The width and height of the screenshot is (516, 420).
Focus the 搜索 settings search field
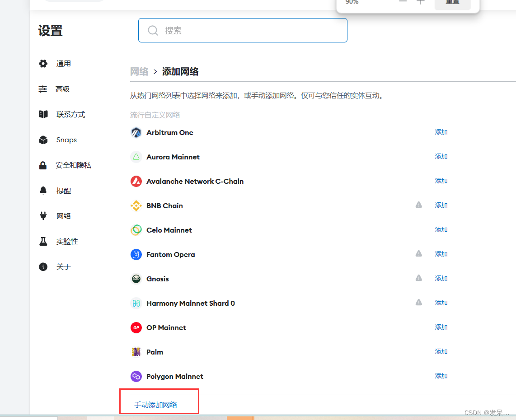(x=243, y=30)
